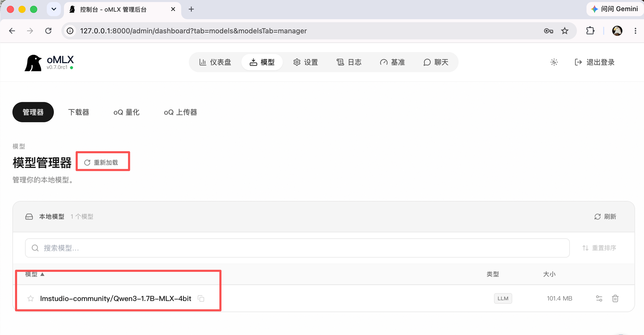Image resolution: width=644 pixels, height=335 pixels.
Task: Delete the Qwen3-1.7B-MLX-4bit model trash icon
Action: coord(615,298)
